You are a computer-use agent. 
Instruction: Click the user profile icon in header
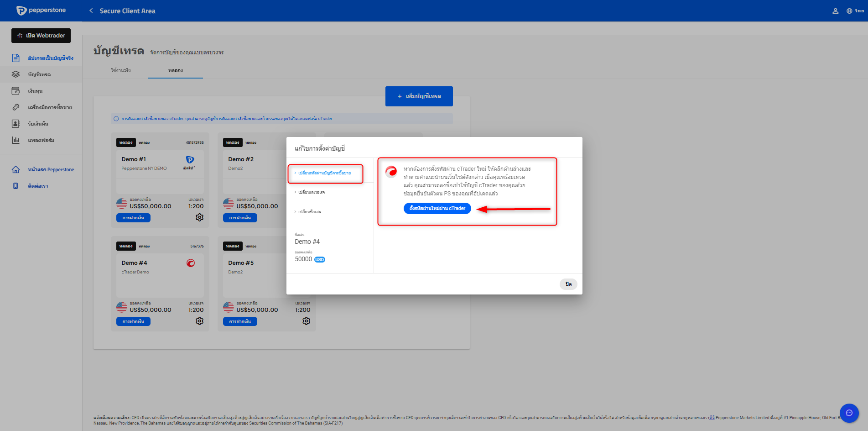[835, 11]
